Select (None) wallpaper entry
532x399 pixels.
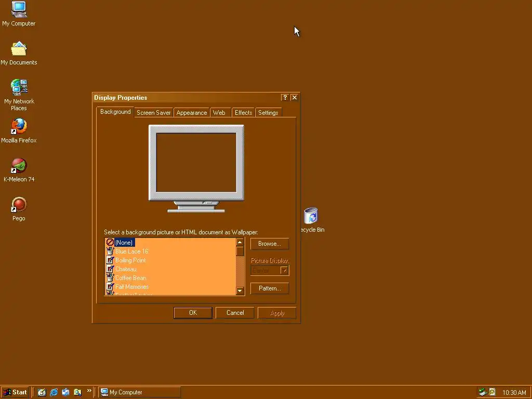124,242
